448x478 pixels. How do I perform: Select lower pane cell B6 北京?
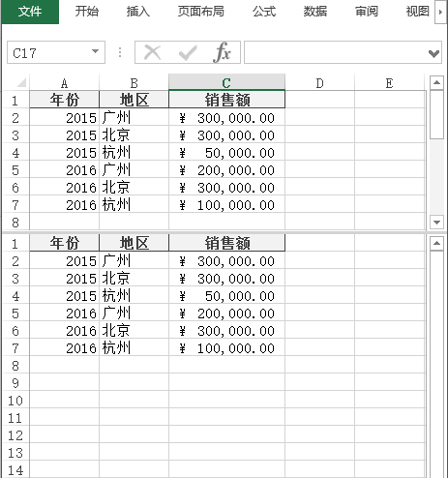[134, 330]
